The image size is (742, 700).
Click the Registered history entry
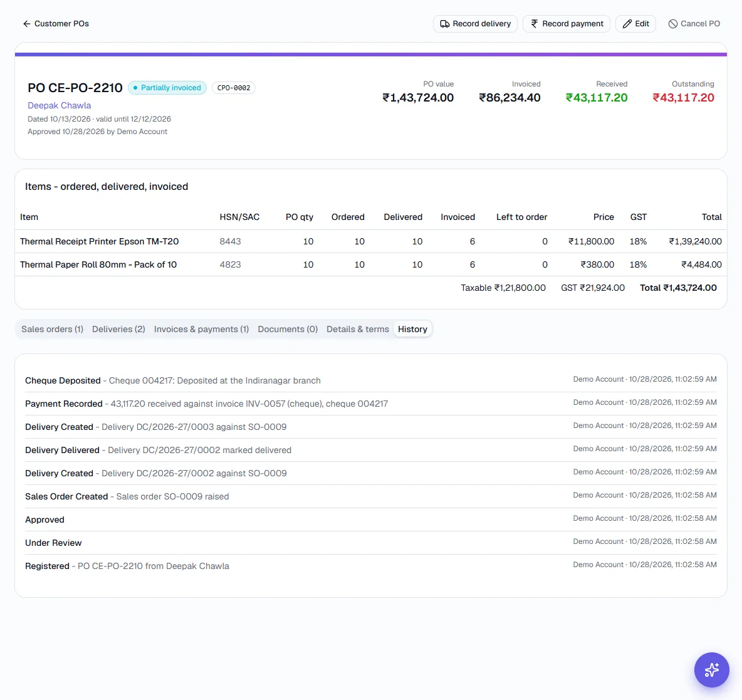click(x=370, y=566)
